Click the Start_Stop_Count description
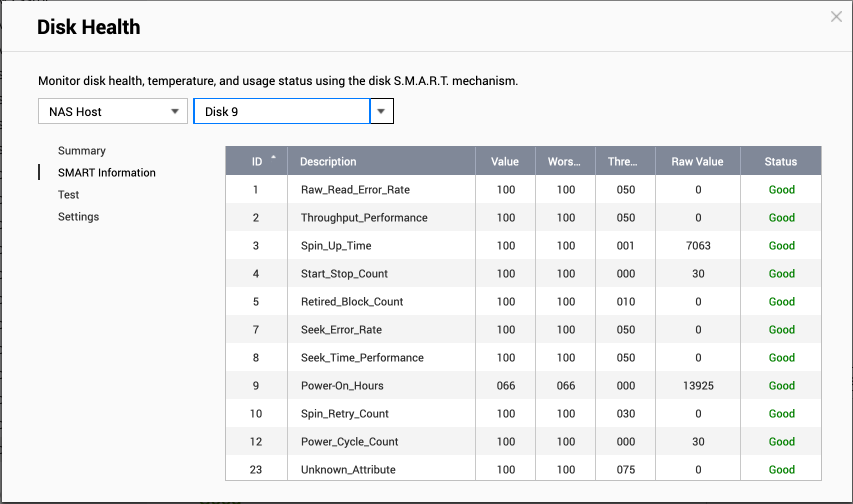Image resolution: width=853 pixels, height=504 pixels. (x=344, y=273)
